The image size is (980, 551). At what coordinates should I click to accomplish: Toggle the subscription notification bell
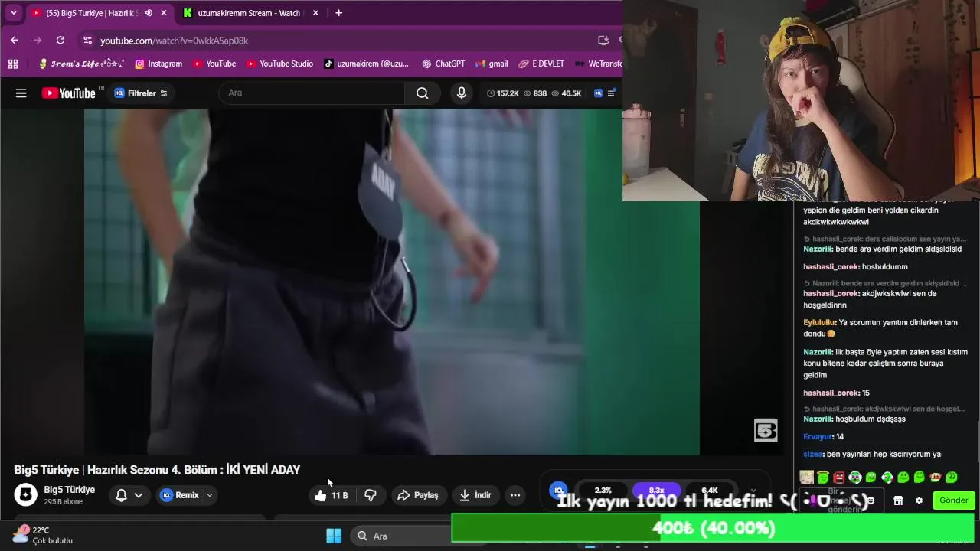click(121, 495)
